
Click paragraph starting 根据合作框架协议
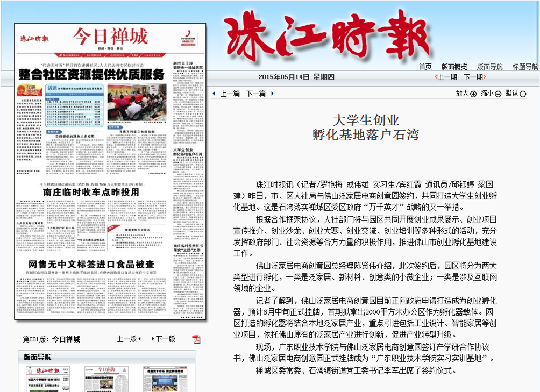365,236
